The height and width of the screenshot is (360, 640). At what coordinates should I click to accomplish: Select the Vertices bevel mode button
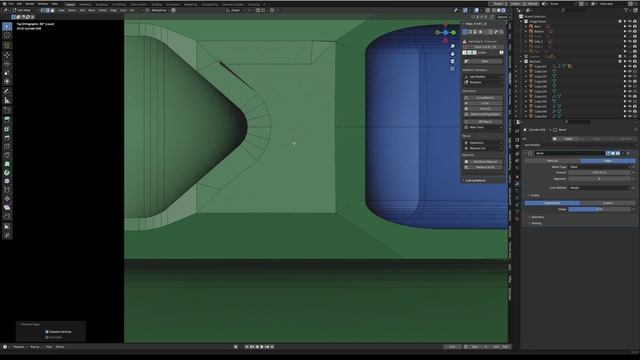click(552, 161)
